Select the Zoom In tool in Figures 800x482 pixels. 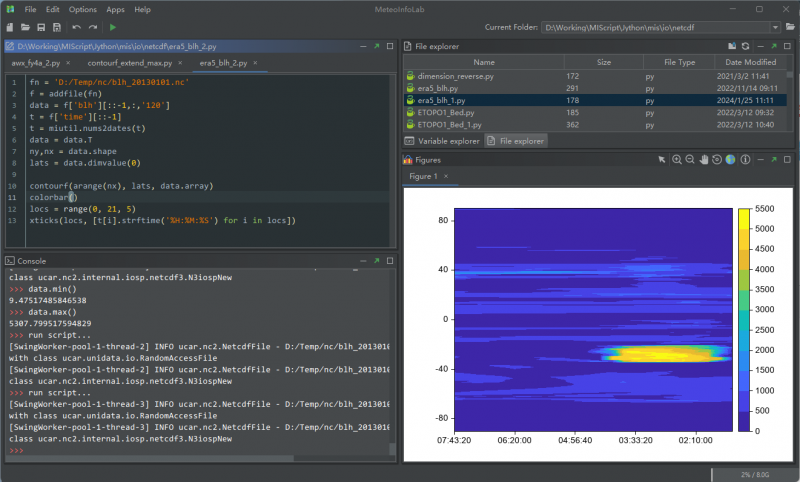click(677, 159)
